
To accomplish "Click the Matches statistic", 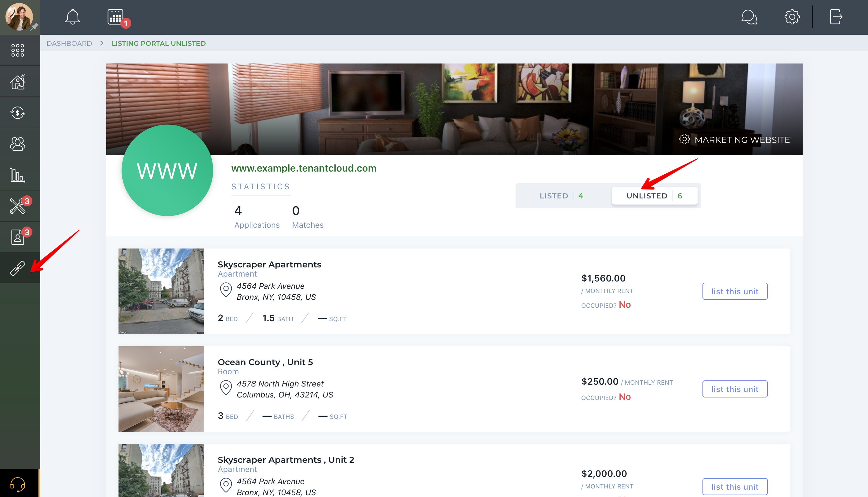I will (308, 217).
